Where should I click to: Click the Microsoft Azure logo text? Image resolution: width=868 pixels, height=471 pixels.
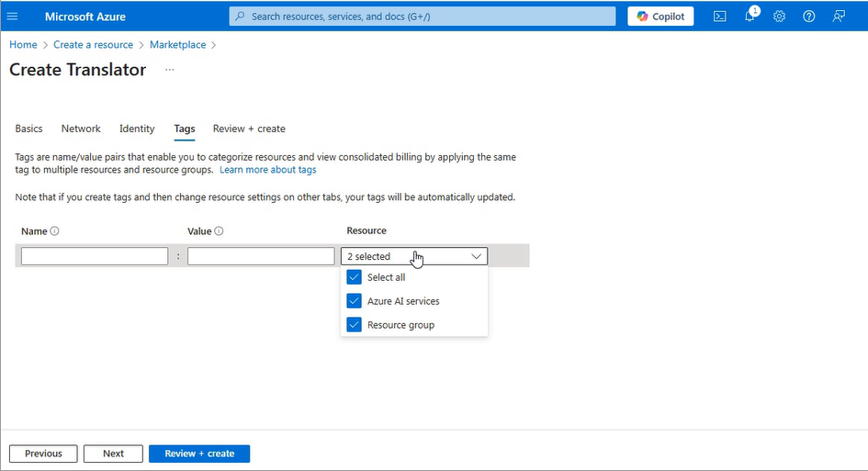pos(85,17)
